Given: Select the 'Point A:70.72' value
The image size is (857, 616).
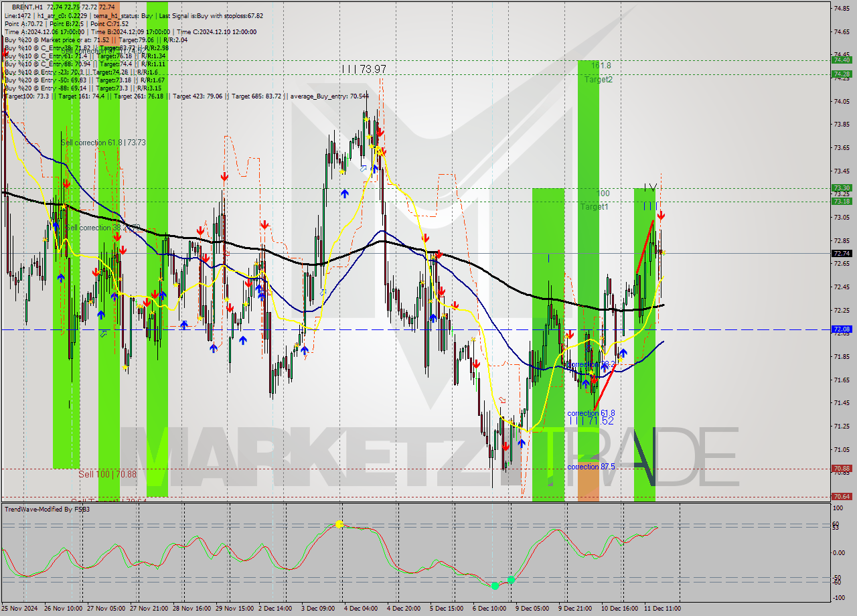Looking at the screenshot, I should 25,23.
